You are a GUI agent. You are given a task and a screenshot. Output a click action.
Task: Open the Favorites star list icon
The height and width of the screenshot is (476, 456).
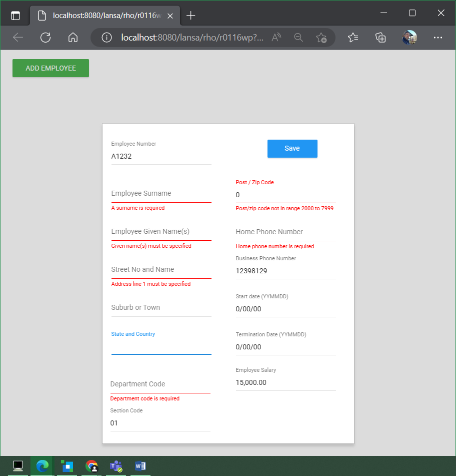353,38
